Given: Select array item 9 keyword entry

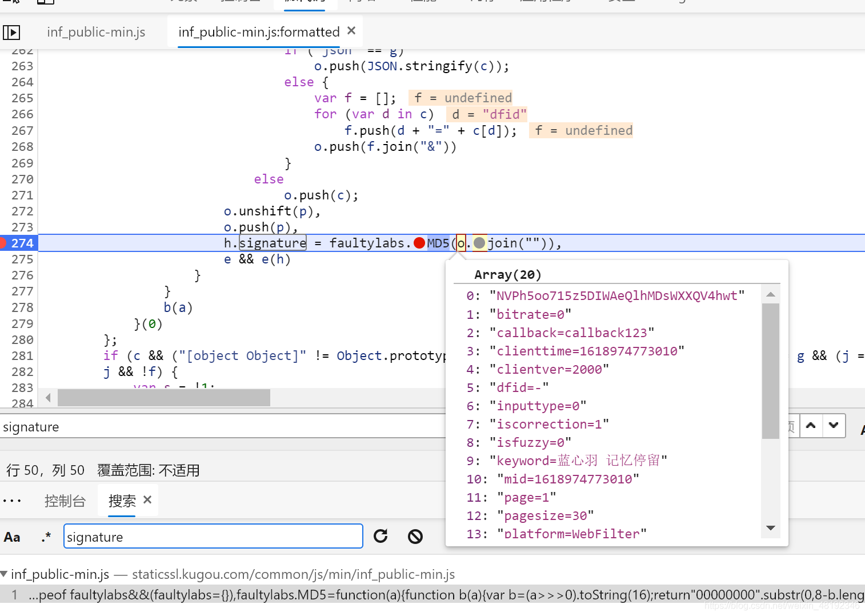Looking at the screenshot, I should click(578, 461).
